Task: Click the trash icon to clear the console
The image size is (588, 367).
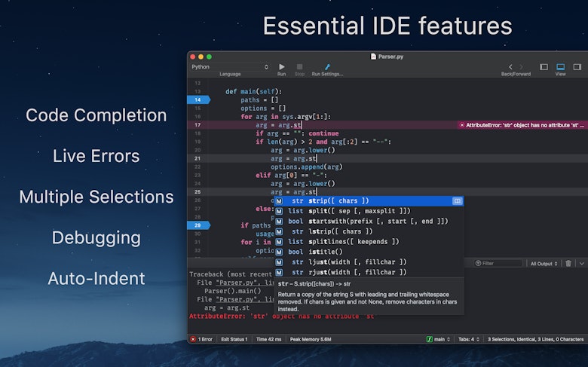Action: coord(568,263)
